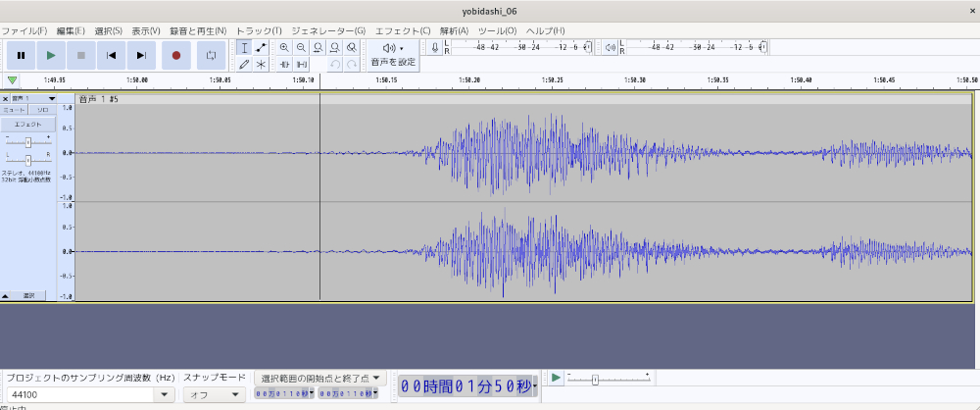
Task: Open the 音声 1 track name dropdown
Action: pos(51,99)
